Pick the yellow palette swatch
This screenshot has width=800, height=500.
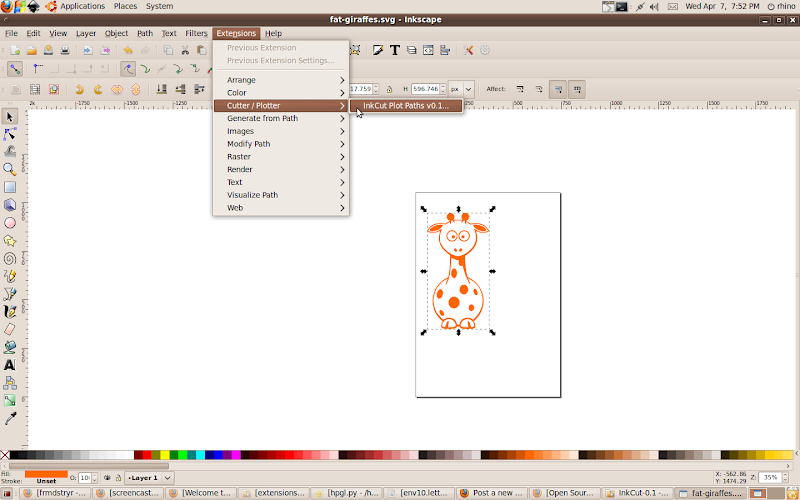click(165, 455)
